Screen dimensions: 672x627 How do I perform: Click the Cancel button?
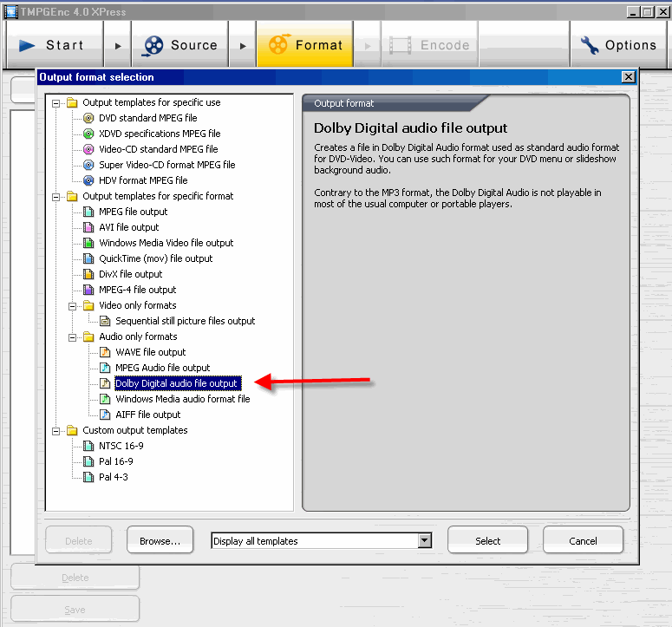point(583,541)
